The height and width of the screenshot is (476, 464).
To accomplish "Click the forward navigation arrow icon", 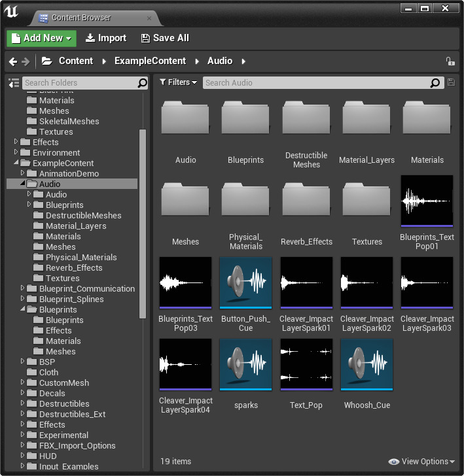I will (26, 61).
